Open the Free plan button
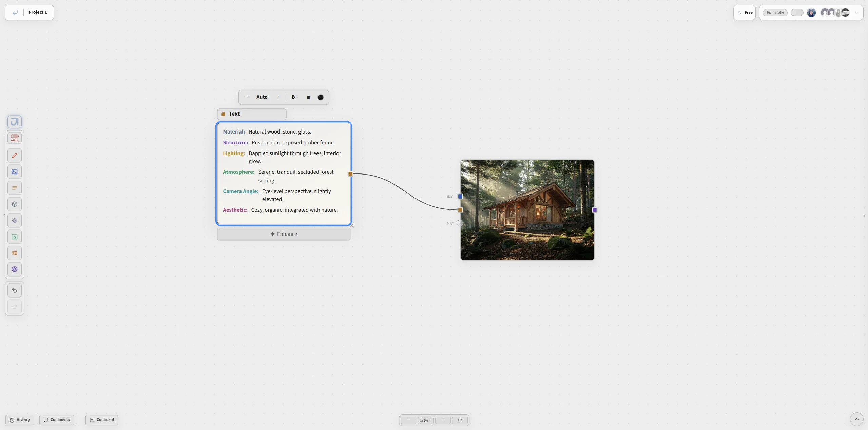Image resolution: width=868 pixels, height=430 pixels. coord(745,13)
